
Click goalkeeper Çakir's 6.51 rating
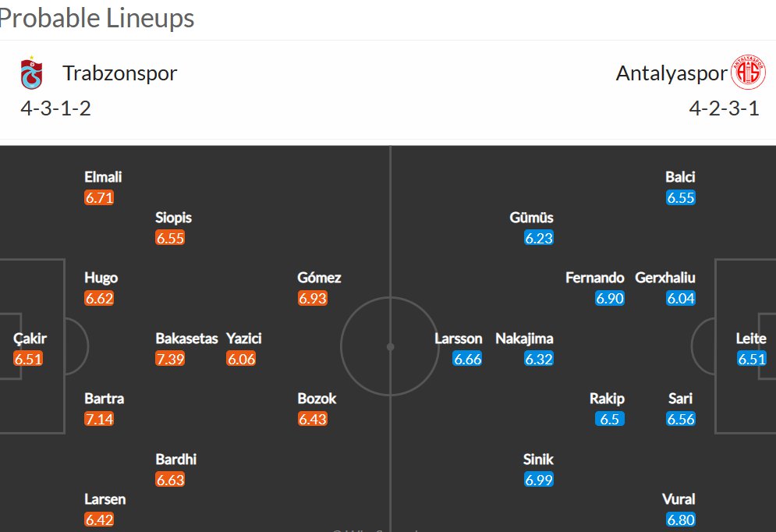click(x=28, y=359)
